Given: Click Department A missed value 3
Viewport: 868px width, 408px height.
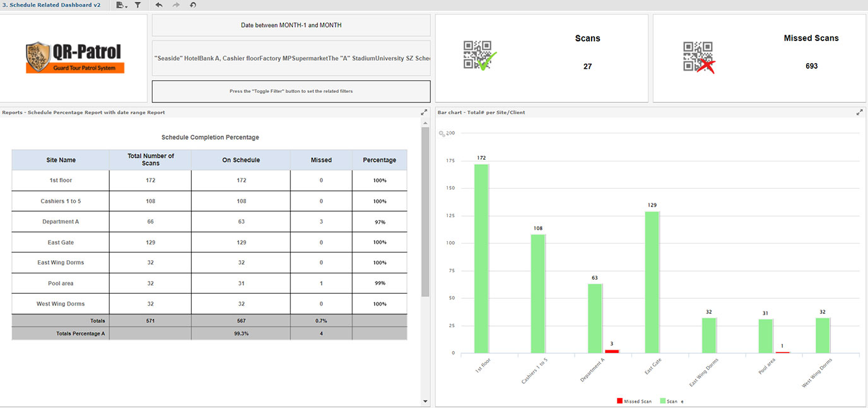Looking at the screenshot, I should pos(321,222).
